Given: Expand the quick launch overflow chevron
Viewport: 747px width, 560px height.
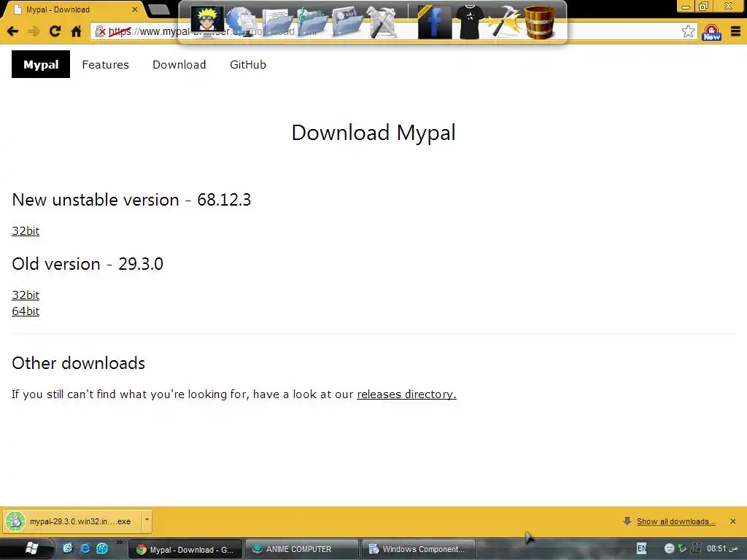Looking at the screenshot, I should (x=119, y=542).
